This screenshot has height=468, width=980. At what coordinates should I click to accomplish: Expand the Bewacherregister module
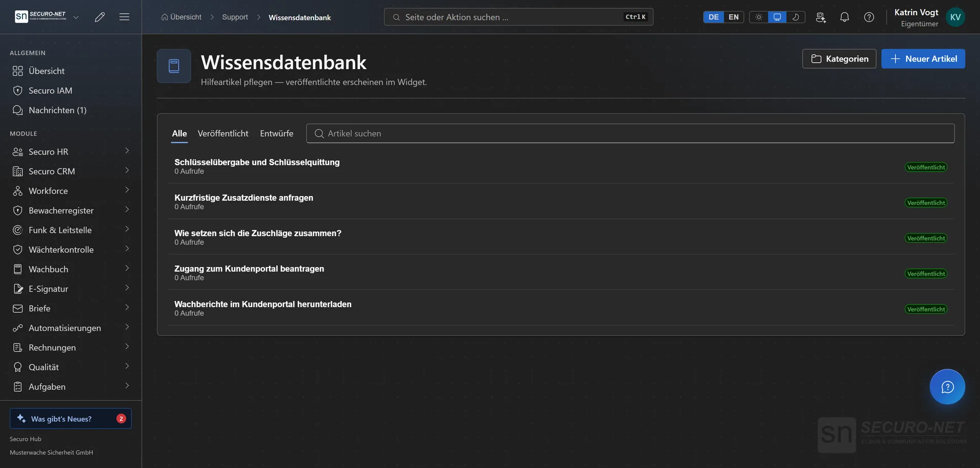[x=71, y=210]
